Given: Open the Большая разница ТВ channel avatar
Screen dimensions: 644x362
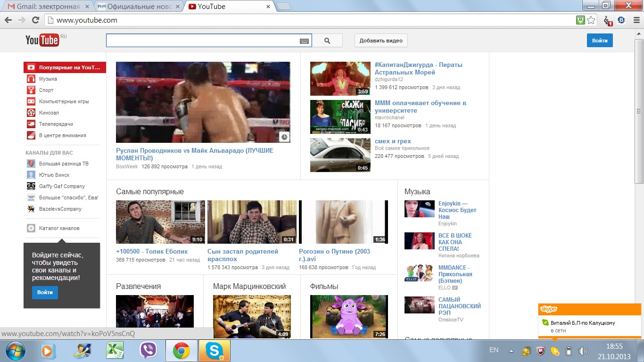Looking at the screenshot, I should 31,164.
